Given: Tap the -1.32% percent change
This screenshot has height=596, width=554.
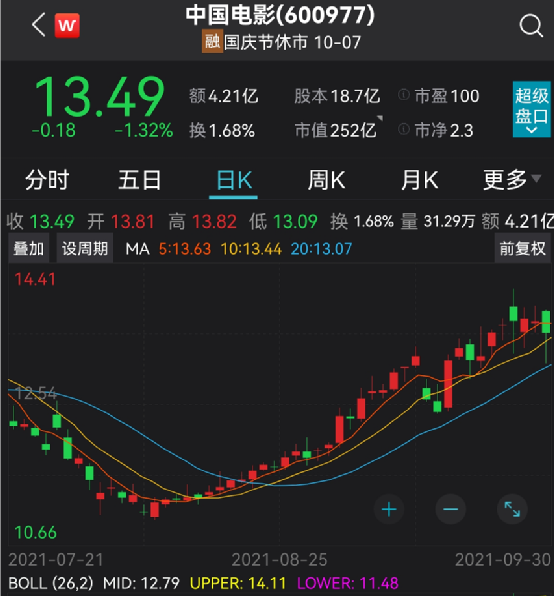Looking at the screenshot, I should point(144,130).
